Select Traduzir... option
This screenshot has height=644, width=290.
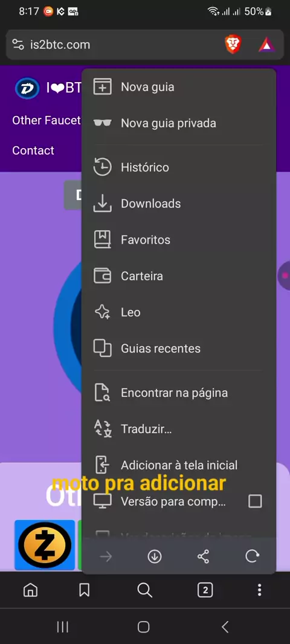coord(179,429)
